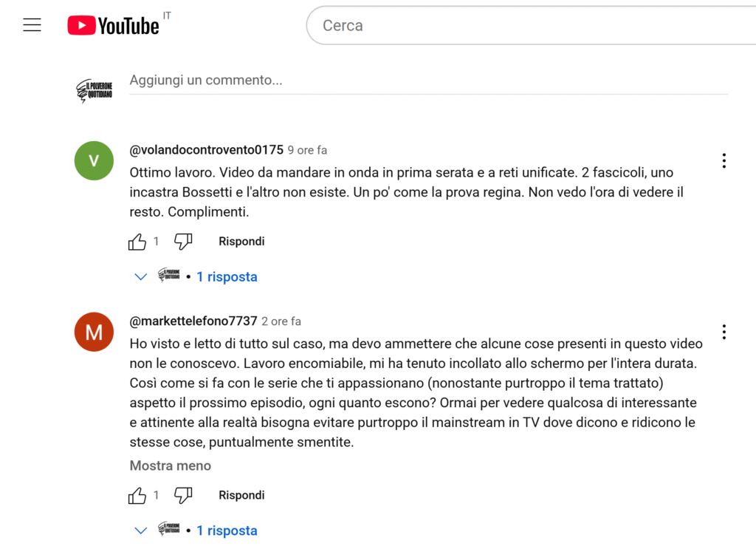Reply to @volandocontrovento0175 with Rispondi
This screenshot has width=756, height=549.
pos(241,242)
